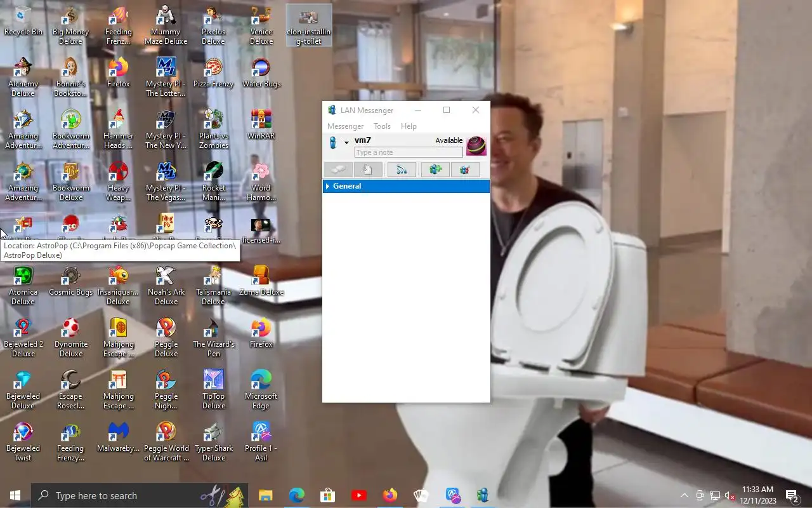Click the Send Chat Message toolbar button
This screenshot has height=508, width=812.
(x=339, y=170)
